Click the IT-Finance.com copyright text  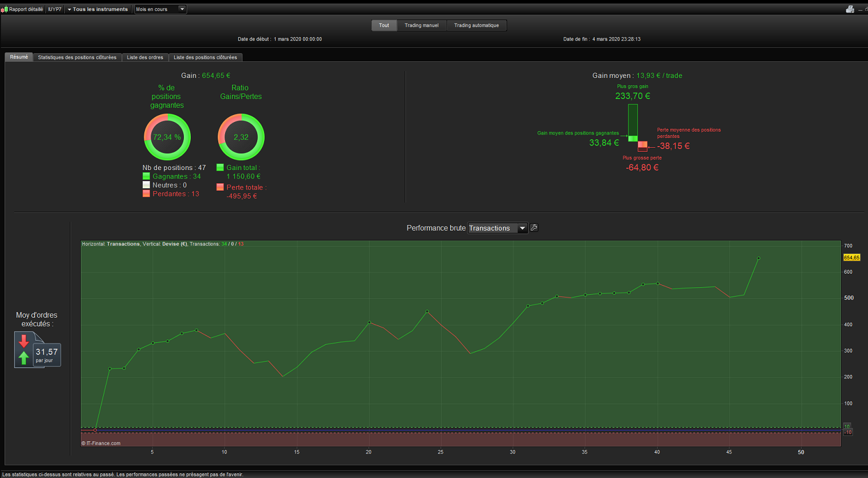(x=101, y=443)
